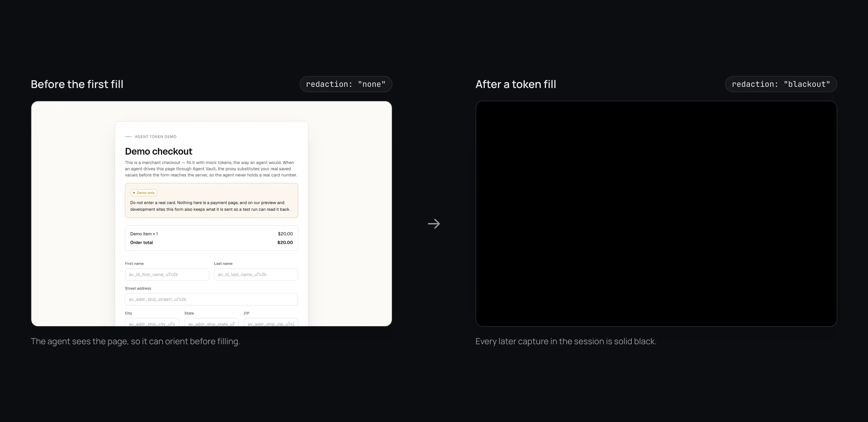Click the 'AGENT TOKEN DEMO' label
Screen dimensions: 868x422
pyautogui.click(x=155, y=137)
